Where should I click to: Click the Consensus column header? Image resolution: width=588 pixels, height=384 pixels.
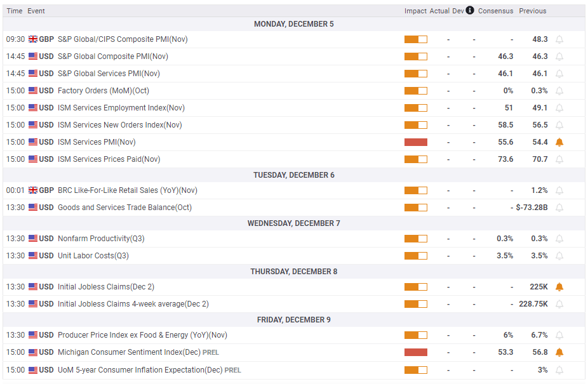[495, 11]
